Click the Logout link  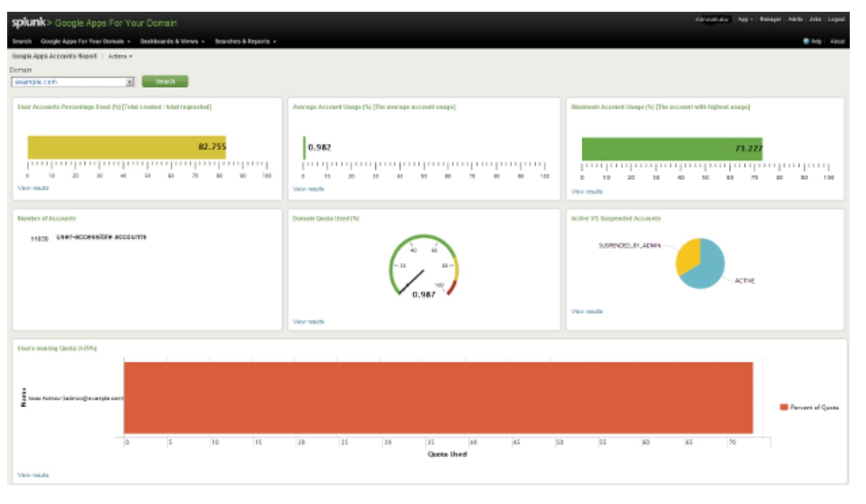click(836, 19)
